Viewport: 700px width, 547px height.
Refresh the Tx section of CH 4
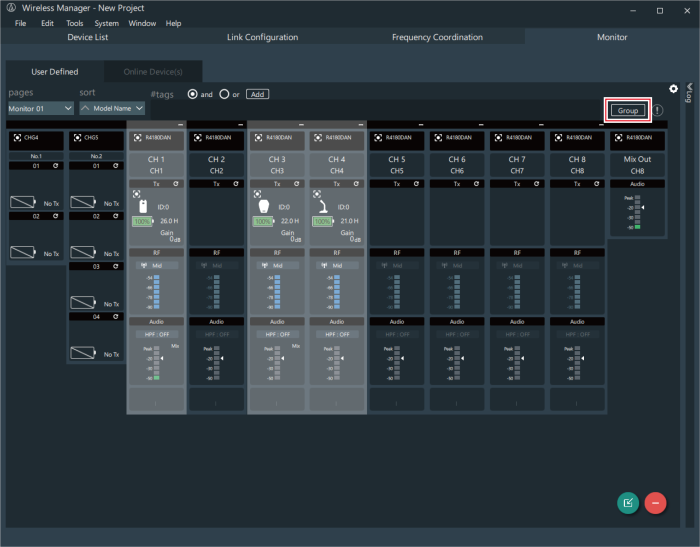pos(356,184)
